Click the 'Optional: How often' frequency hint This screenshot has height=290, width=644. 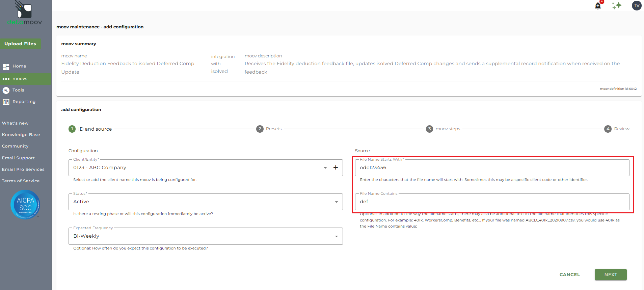140,248
